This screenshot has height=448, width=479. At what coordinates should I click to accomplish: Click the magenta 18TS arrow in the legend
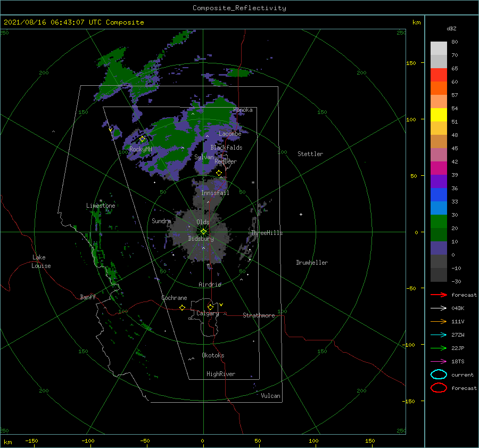coord(439,362)
